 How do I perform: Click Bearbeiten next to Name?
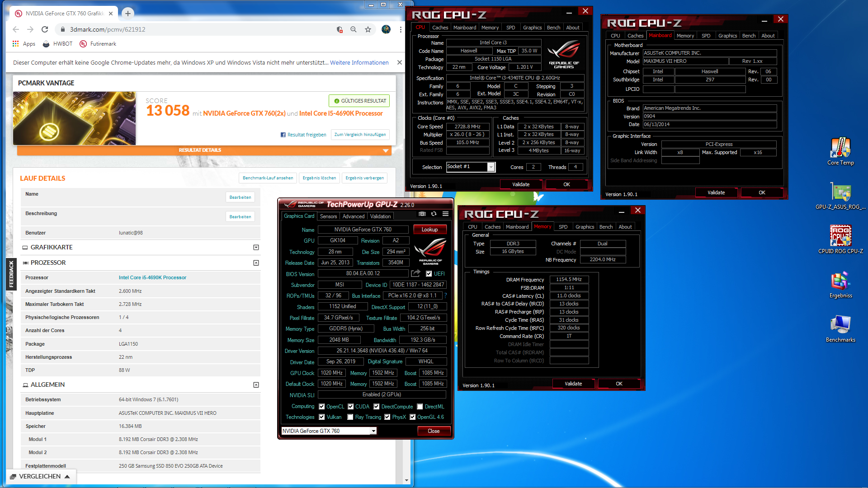[x=240, y=197]
